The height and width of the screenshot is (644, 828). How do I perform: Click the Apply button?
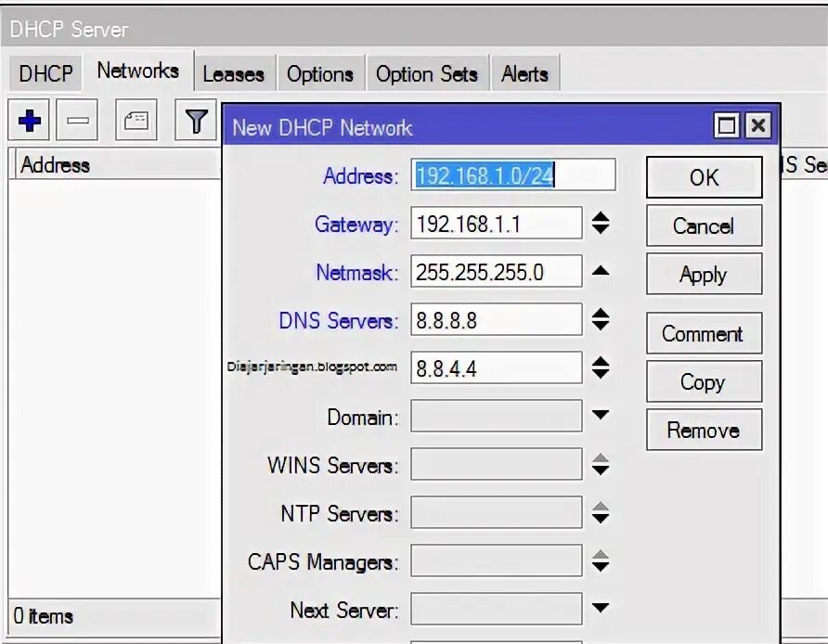(704, 274)
